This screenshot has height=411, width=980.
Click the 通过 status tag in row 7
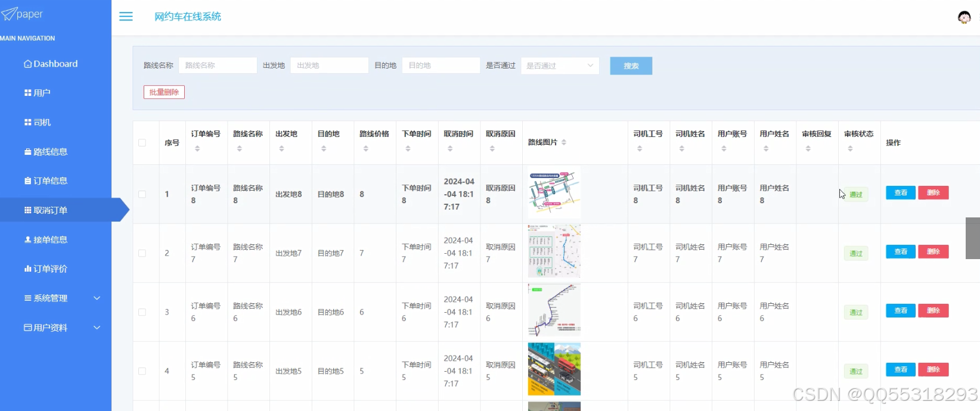[856, 254]
